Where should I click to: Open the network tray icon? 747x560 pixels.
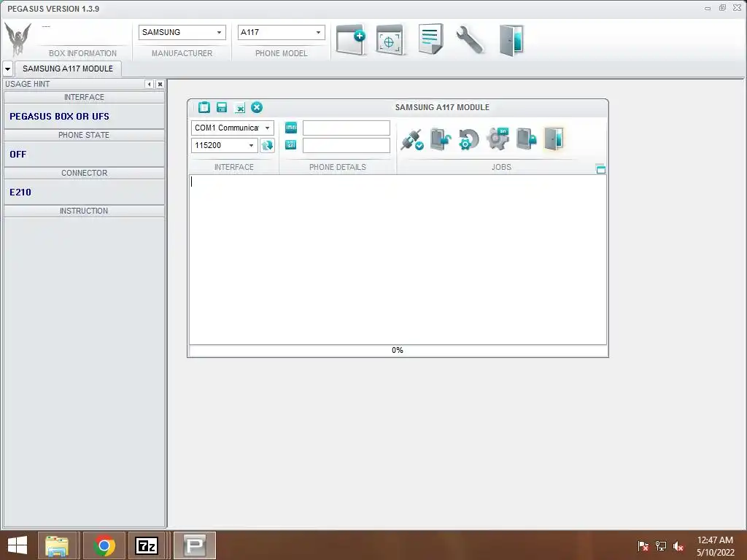661,545
